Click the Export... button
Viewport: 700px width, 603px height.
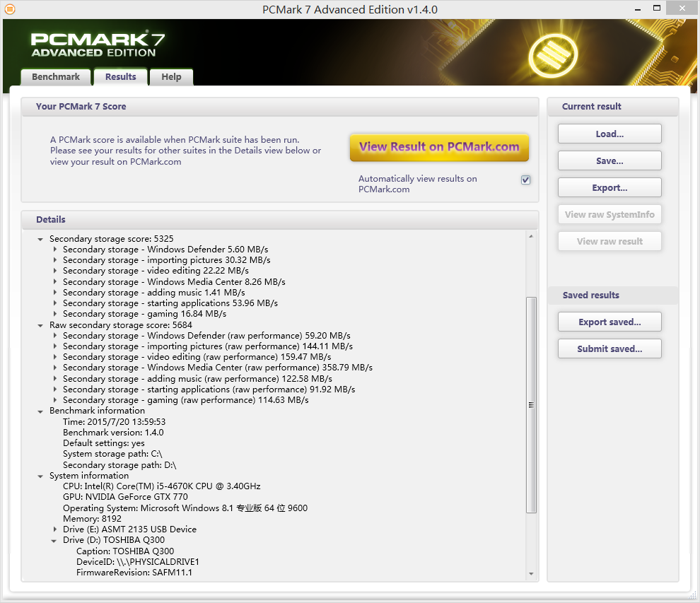[x=609, y=187]
